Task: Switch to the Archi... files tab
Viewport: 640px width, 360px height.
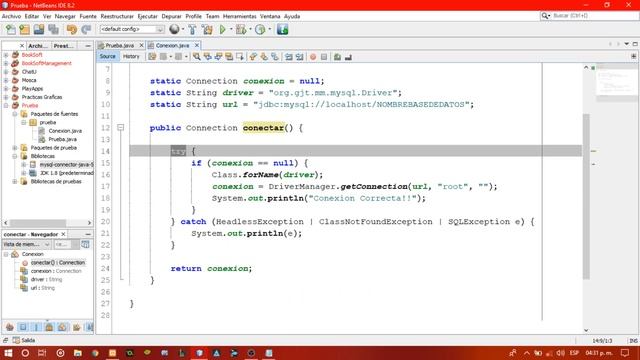Action: [38, 46]
